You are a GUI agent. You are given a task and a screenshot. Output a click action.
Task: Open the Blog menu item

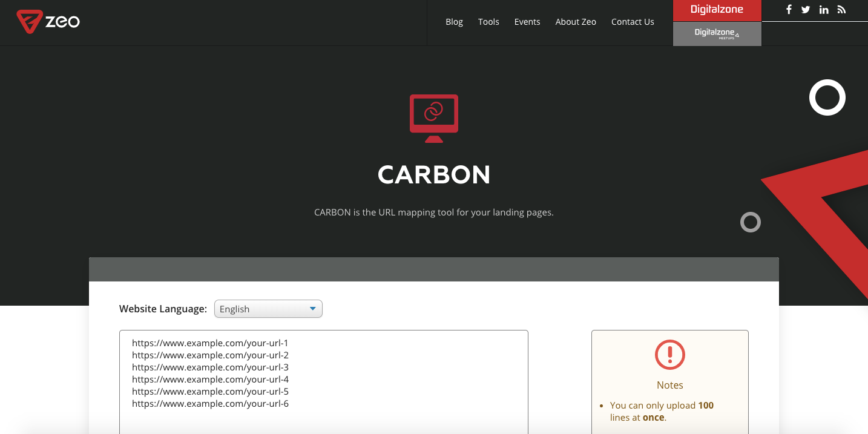click(x=454, y=22)
